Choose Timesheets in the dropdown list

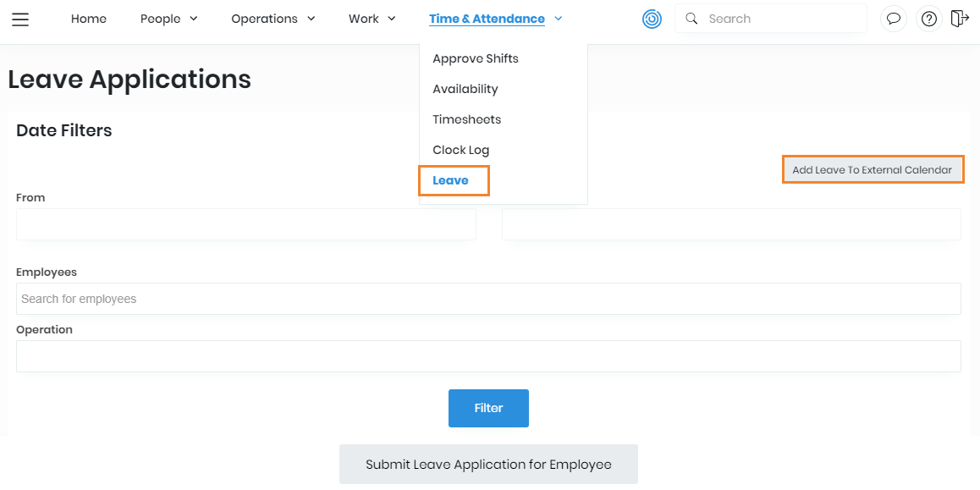click(466, 119)
